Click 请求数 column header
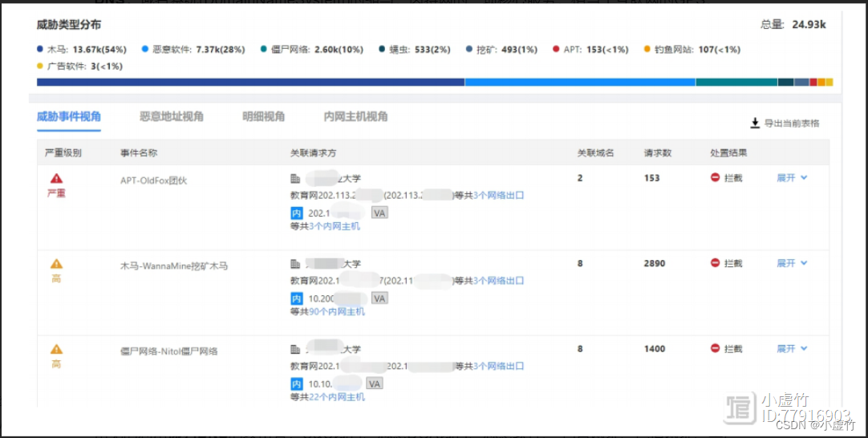 point(658,153)
